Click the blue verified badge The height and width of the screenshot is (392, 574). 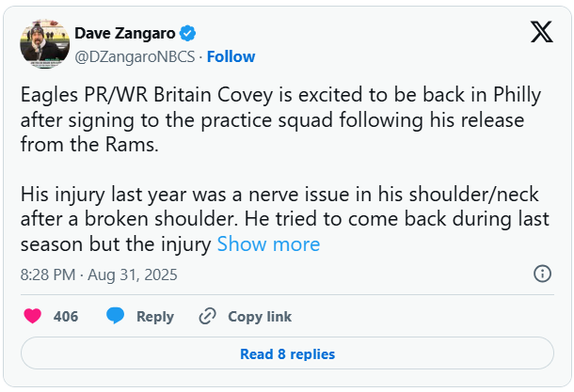tap(188, 34)
